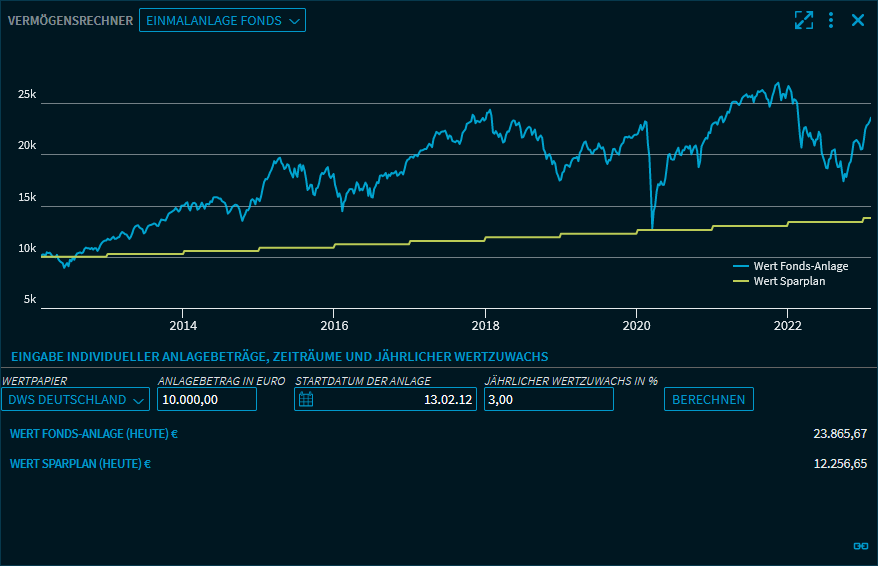
Task: Click the Vermögensrechner title text
Action: 70,20
